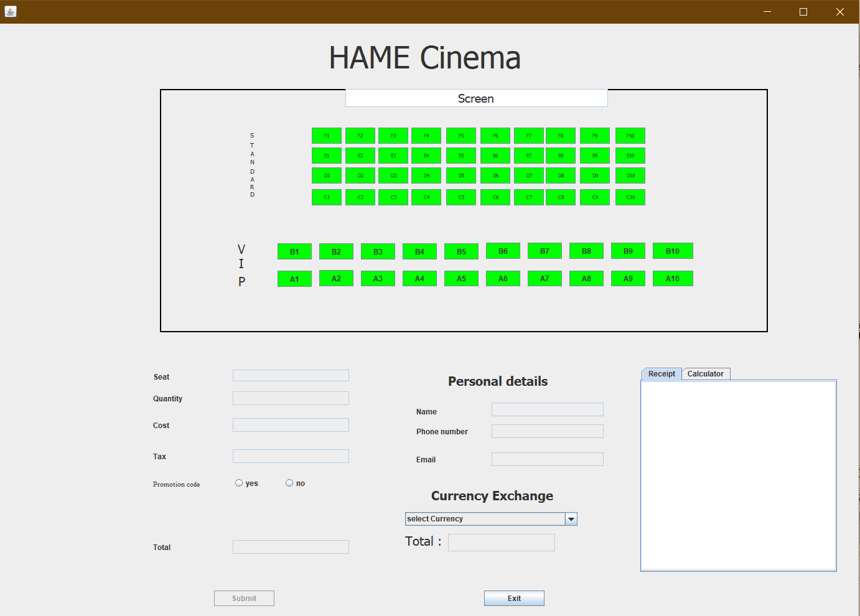The width and height of the screenshot is (860, 616).
Task: Book VIP seat A8
Action: [586, 278]
